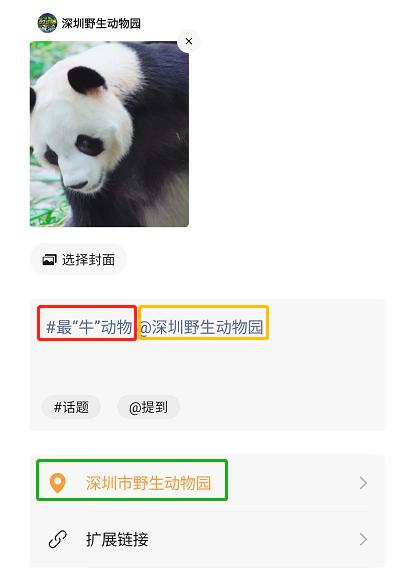Click the chain link icon

[x=57, y=539]
